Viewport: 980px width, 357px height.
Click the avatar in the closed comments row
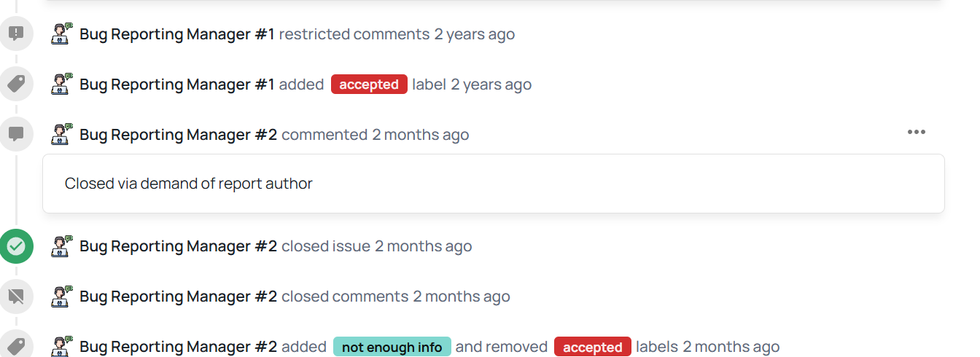(61, 297)
